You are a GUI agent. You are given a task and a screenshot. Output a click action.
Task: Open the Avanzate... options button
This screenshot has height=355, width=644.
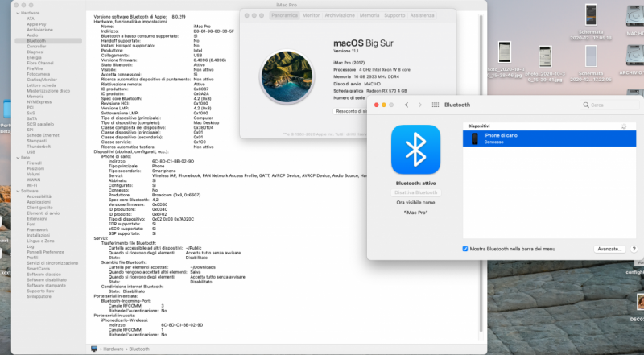tap(609, 249)
